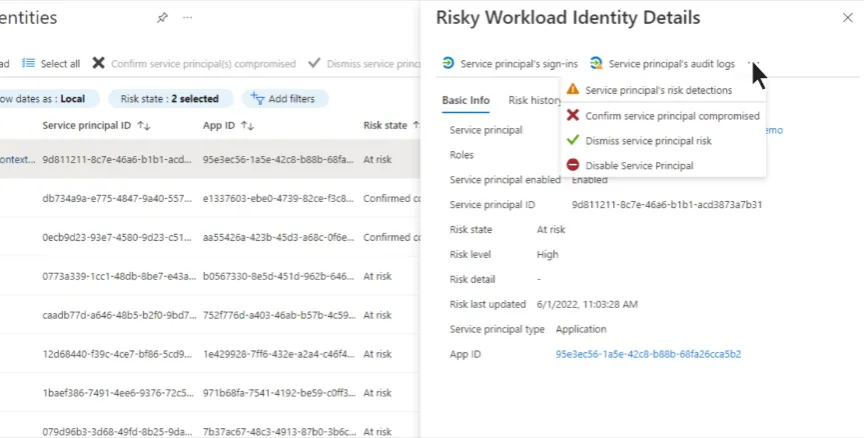Select row with ID db734a9a-e775-4847
The image size is (864, 438).
(210, 198)
